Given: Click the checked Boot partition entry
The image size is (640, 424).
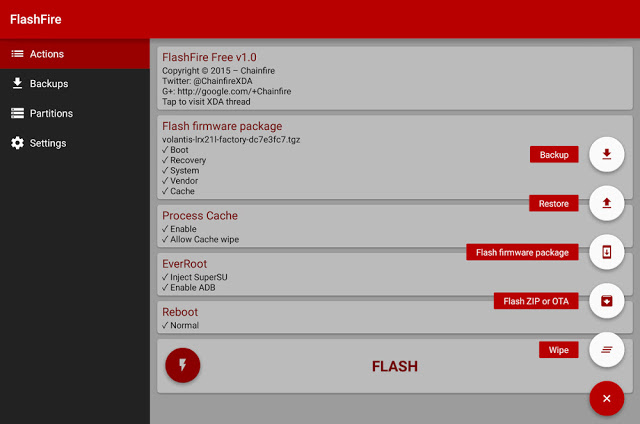Looking at the screenshot, I should pyautogui.click(x=175, y=150).
